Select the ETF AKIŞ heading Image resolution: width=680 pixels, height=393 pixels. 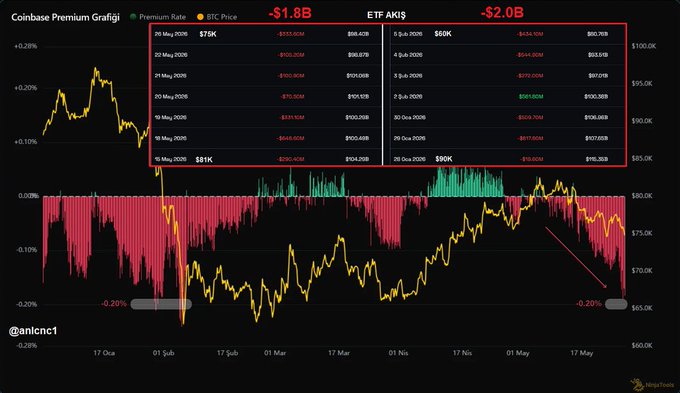386,15
